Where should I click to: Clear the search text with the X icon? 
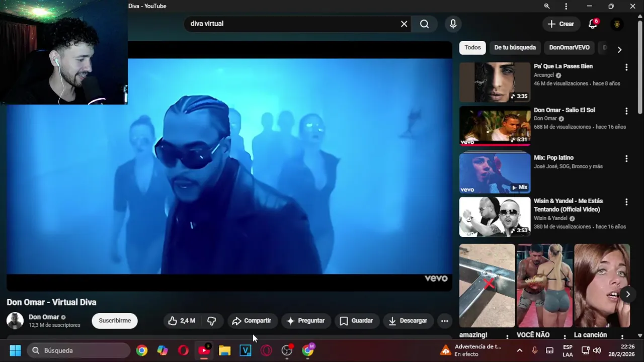tap(404, 24)
